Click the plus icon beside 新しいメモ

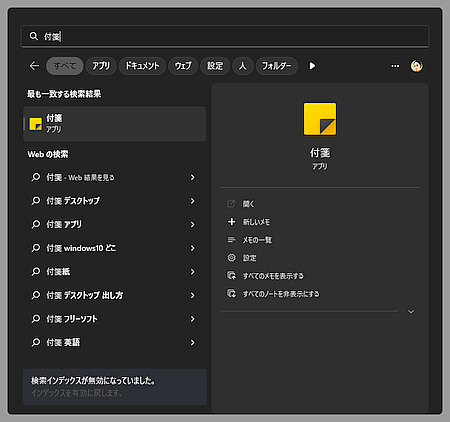coord(231,222)
